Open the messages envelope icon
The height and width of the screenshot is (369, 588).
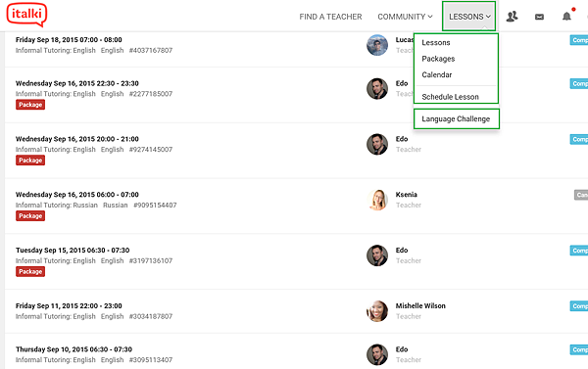pyautogui.click(x=539, y=17)
